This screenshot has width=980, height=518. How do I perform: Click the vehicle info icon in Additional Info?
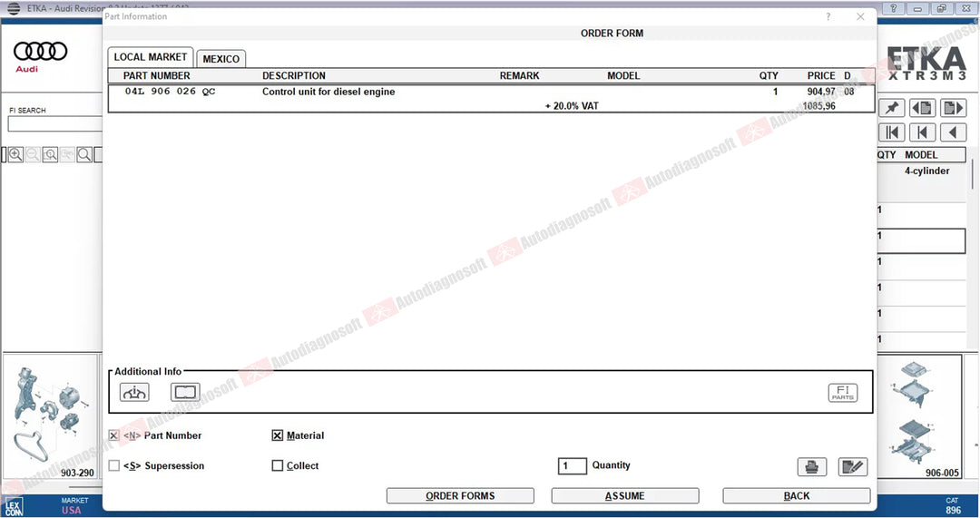point(134,392)
